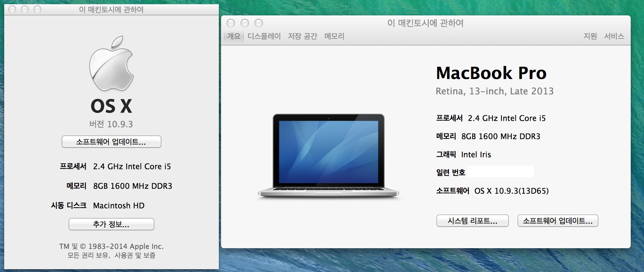This screenshot has width=644, height=272.
Task: Open the 지원 section
Action: click(x=590, y=36)
